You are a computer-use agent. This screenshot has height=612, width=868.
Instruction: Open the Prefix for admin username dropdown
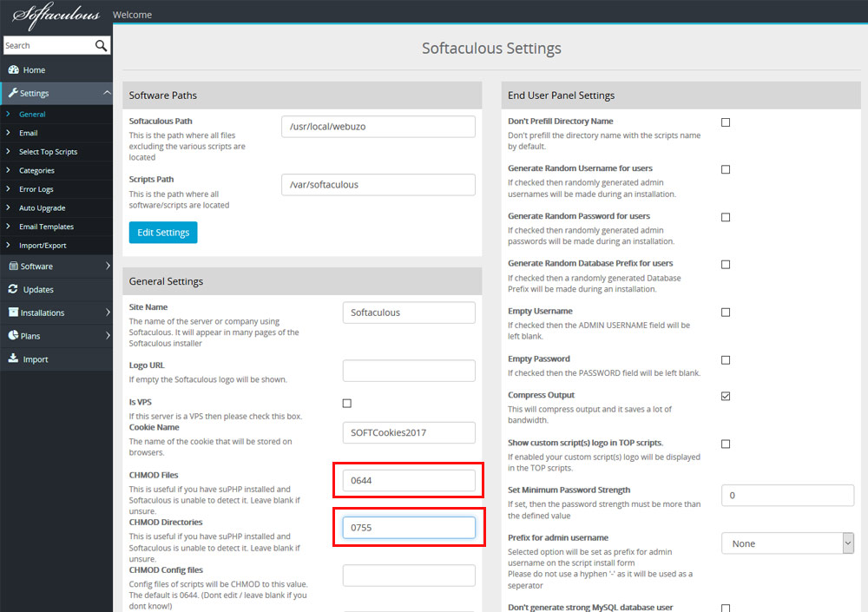(787, 543)
